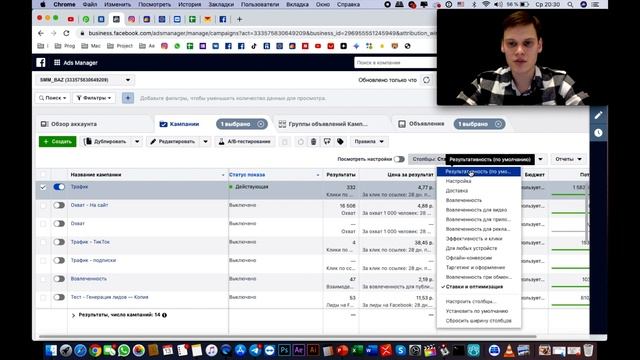
Task: Open the pencil edit icon on right sidebar
Action: (x=598, y=116)
